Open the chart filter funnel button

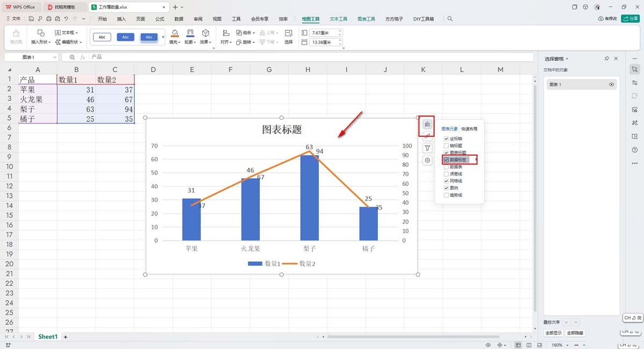427,148
